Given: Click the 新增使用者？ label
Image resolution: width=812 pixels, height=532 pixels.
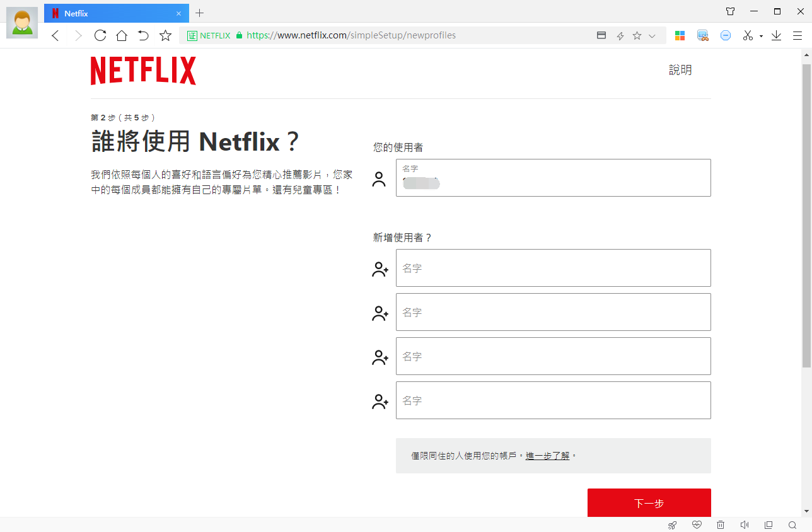Looking at the screenshot, I should 403,238.
